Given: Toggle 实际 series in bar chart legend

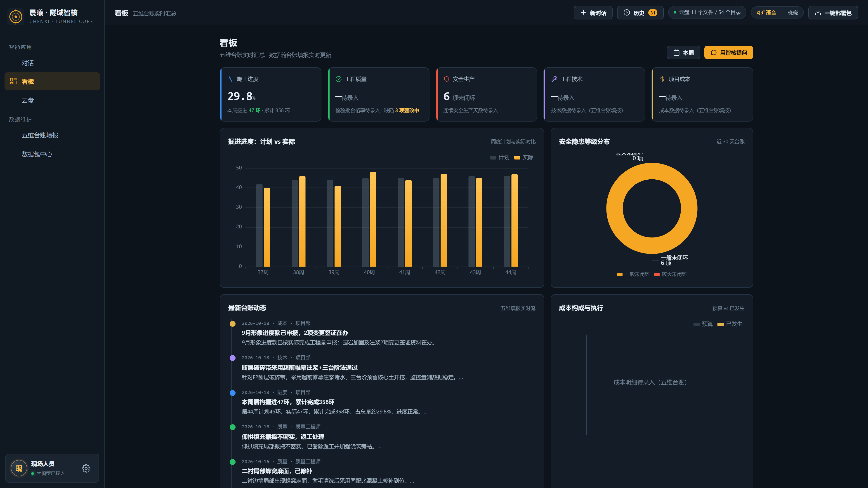Looking at the screenshot, I should [x=524, y=157].
